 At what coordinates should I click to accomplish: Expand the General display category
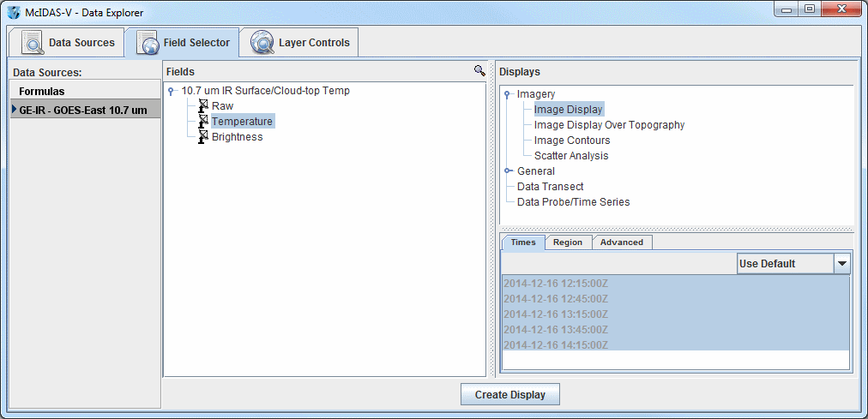pyautogui.click(x=508, y=171)
